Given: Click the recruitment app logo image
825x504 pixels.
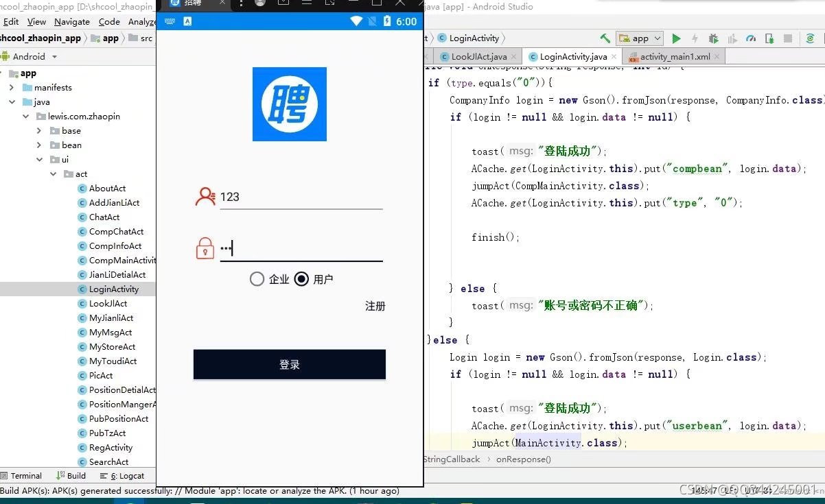Looking at the screenshot, I should pyautogui.click(x=290, y=104).
